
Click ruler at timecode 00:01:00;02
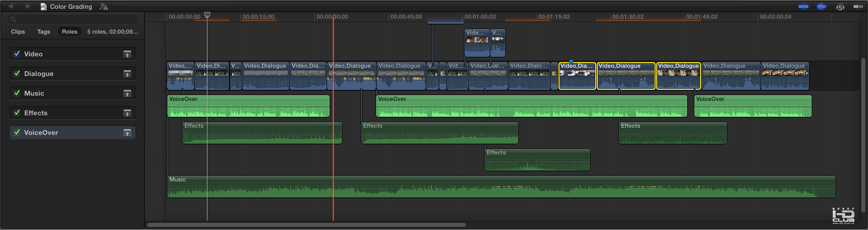pyautogui.click(x=480, y=17)
